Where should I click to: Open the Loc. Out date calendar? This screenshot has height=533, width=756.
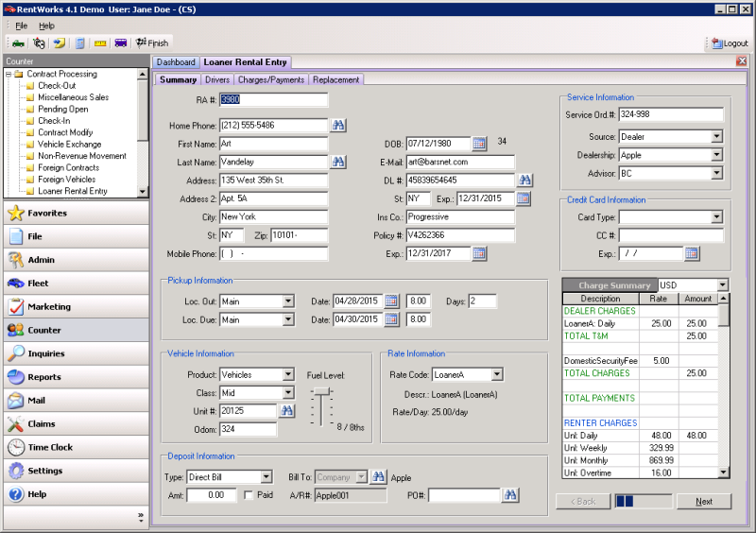(391, 301)
